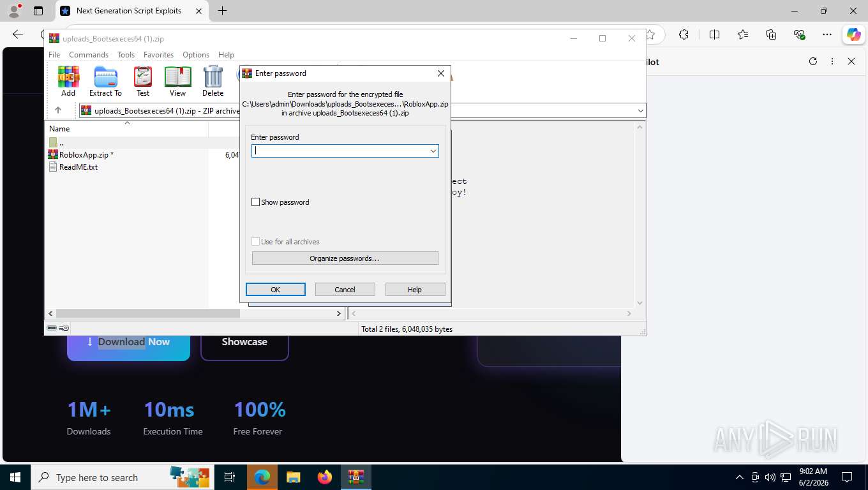Open Edge browser Extensions puzzle icon
Viewport: 868px width, 490px height.
[x=684, y=34]
